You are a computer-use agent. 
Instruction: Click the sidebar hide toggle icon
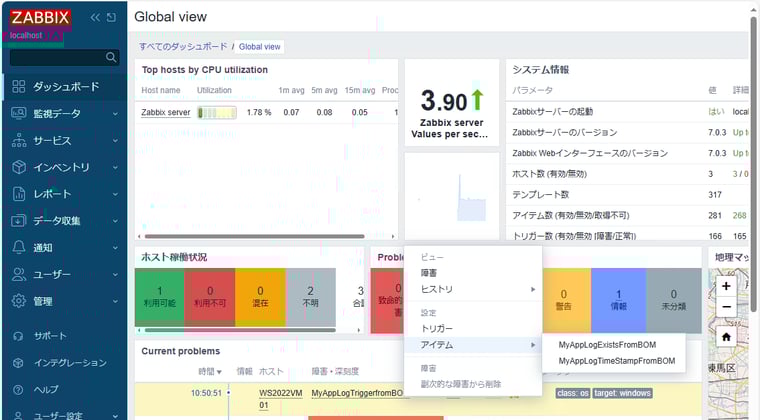click(x=111, y=17)
